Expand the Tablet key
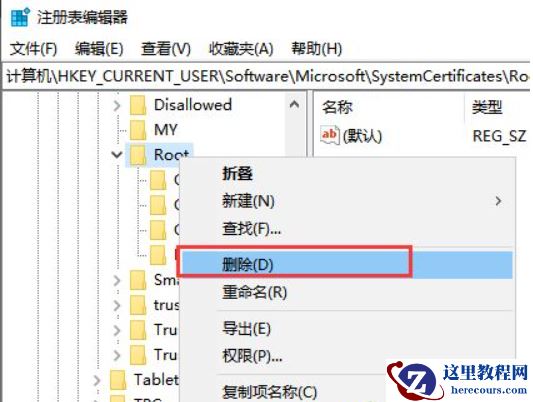 pos(97,380)
